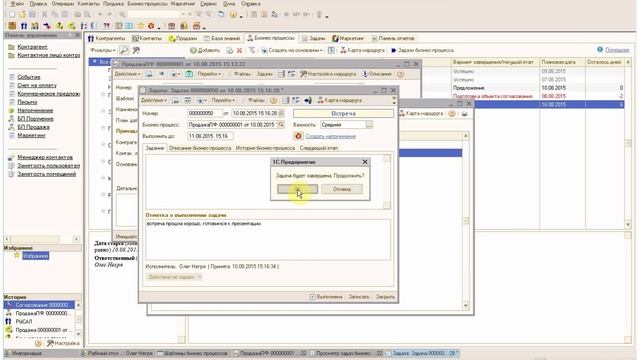Open the Важность selection button
The width and height of the screenshot is (640, 360).
369,125
